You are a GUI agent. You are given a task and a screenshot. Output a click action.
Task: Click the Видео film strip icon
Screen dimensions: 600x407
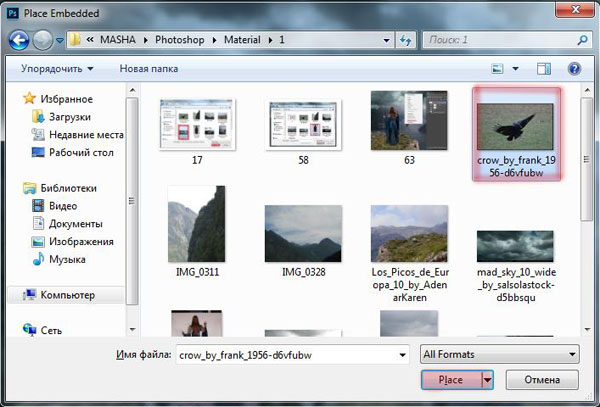(38, 205)
